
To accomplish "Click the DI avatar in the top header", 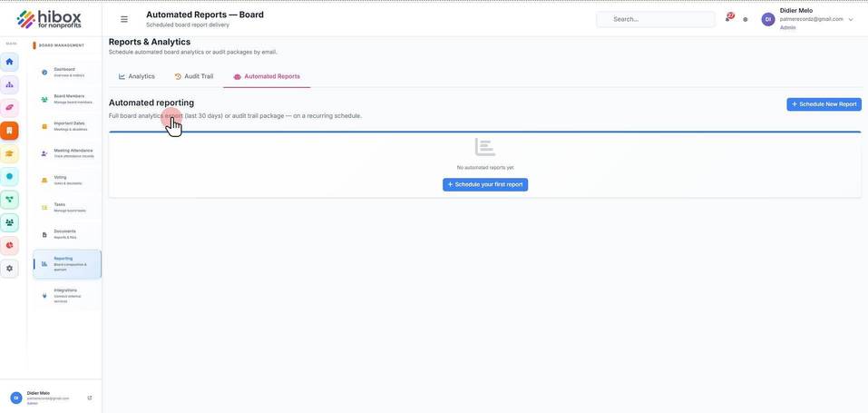I will [x=768, y=19].
